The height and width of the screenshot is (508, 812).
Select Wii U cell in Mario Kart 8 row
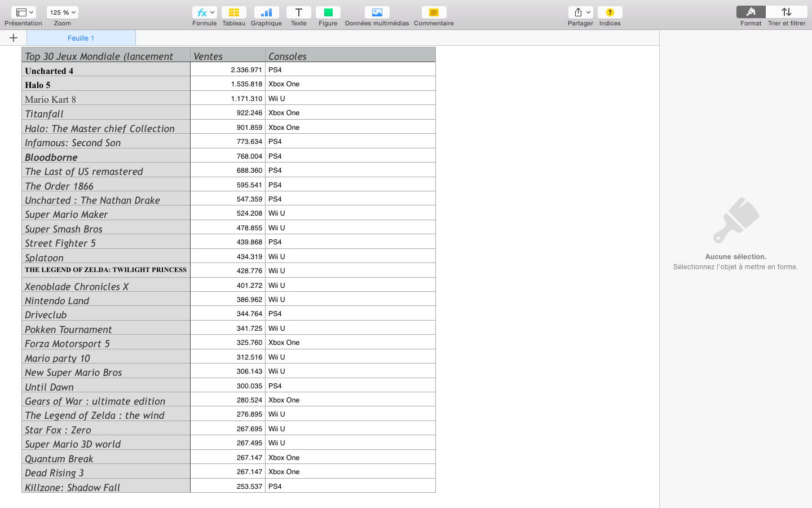point(350,98)
